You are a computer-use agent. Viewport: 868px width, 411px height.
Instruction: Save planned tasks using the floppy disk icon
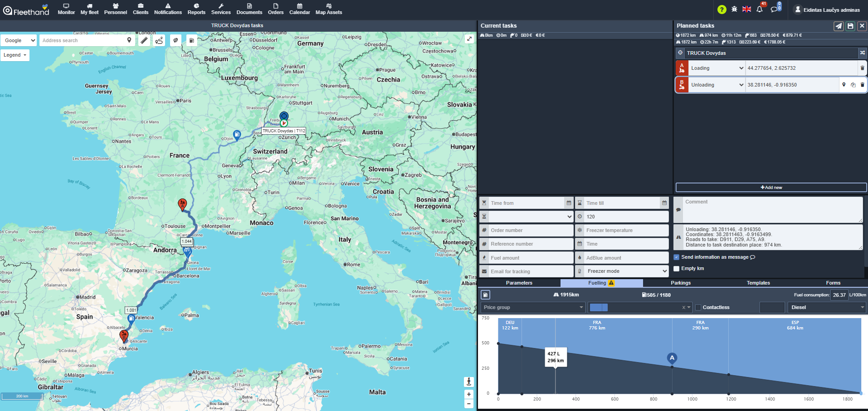click(x=850, y=26)
